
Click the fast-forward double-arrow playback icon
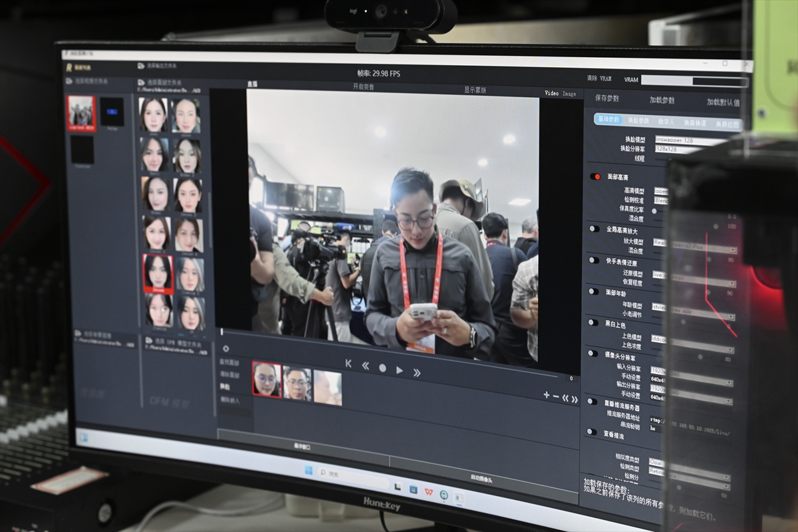click(417, 372)
